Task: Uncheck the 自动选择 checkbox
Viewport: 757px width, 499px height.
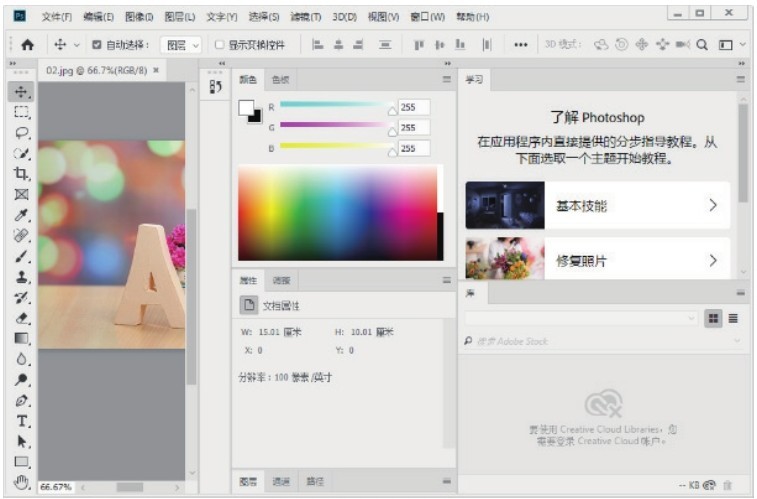Action: tap(97, 45)
